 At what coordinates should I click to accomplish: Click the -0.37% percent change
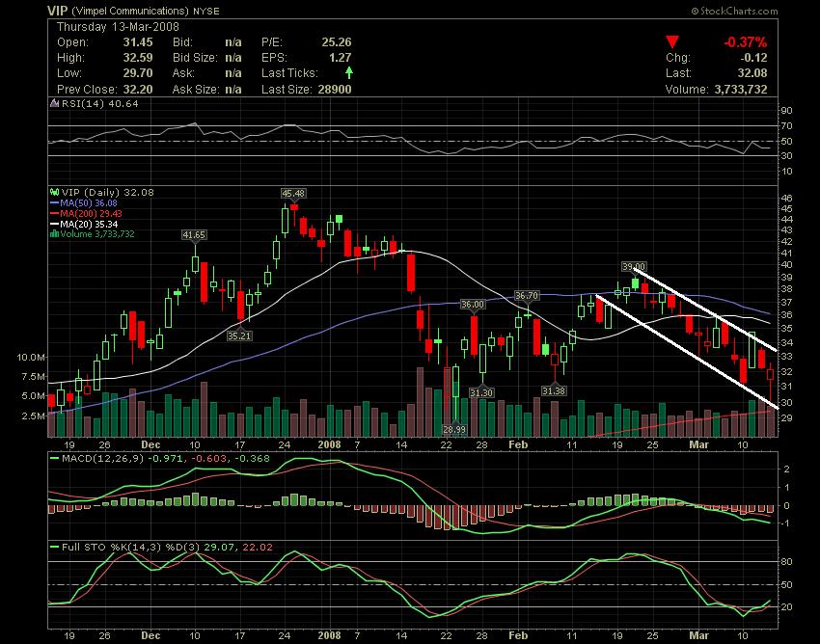point(745,42)
